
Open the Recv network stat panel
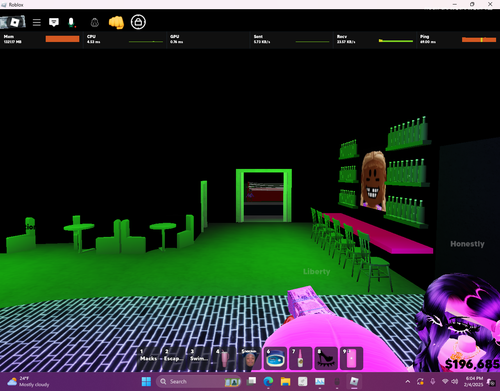tap(375, 40)
